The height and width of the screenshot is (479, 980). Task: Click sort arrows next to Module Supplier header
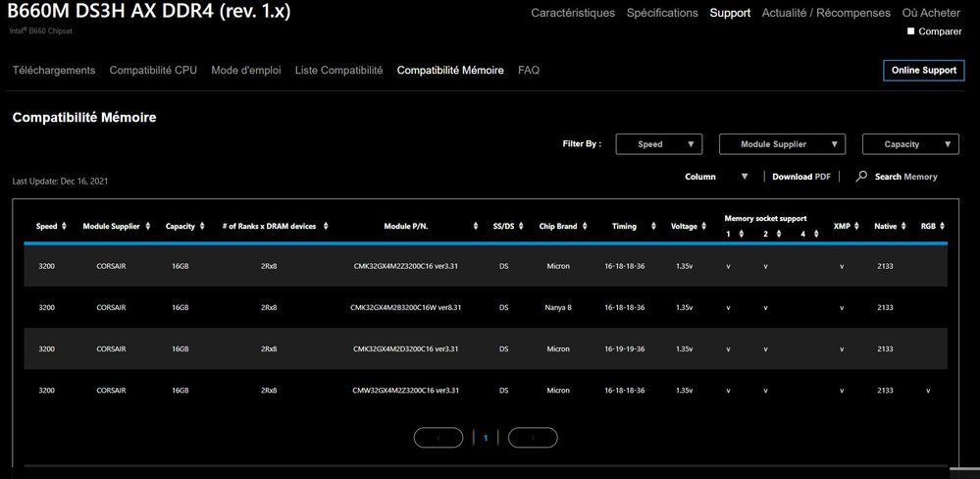148,226
